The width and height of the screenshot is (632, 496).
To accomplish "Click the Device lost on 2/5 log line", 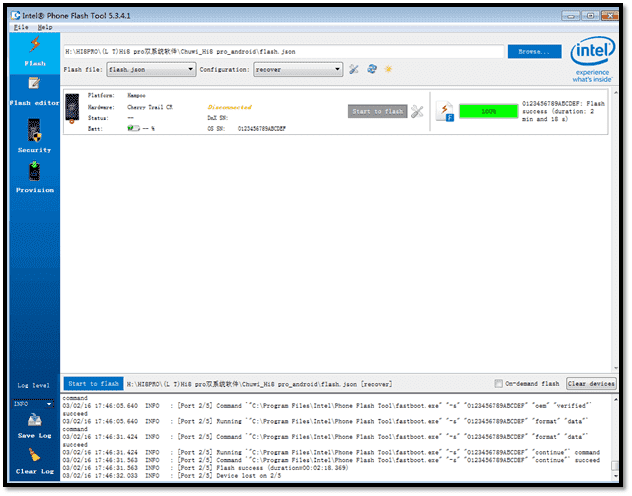I will click(x=172, y=476).
